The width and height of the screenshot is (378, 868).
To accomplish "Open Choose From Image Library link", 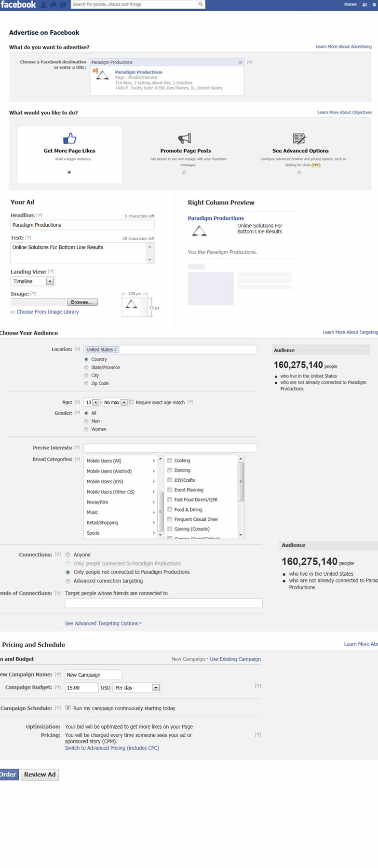I will (x=47, y=312).
